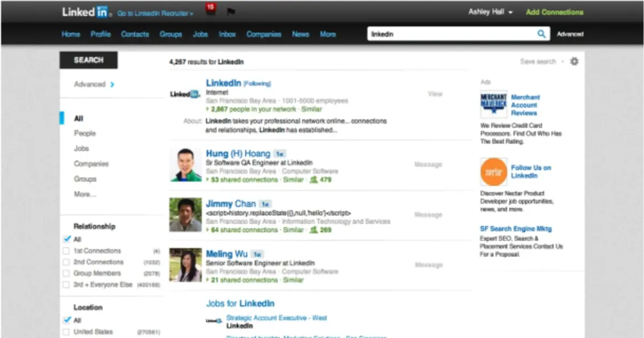
Task: Toggle Location All checkbox
Action: [67, 320]
